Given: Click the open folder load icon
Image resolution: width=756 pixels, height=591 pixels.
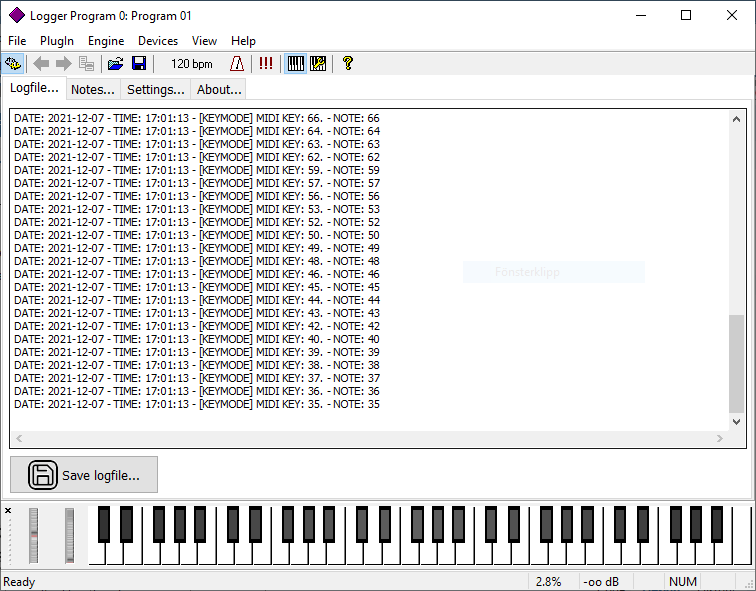Looking at the screenshot, I should point(115,64).
